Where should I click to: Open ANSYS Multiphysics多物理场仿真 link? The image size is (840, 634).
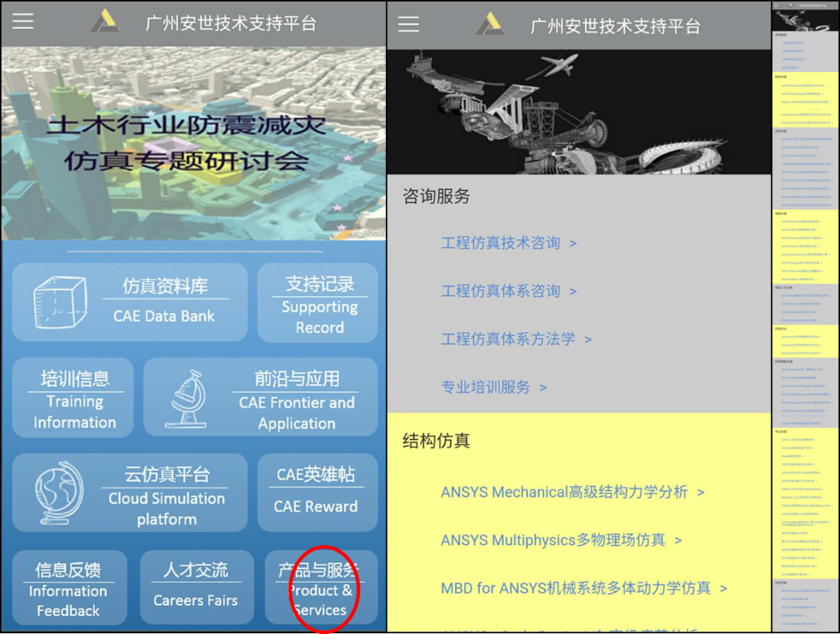(561, 540)
